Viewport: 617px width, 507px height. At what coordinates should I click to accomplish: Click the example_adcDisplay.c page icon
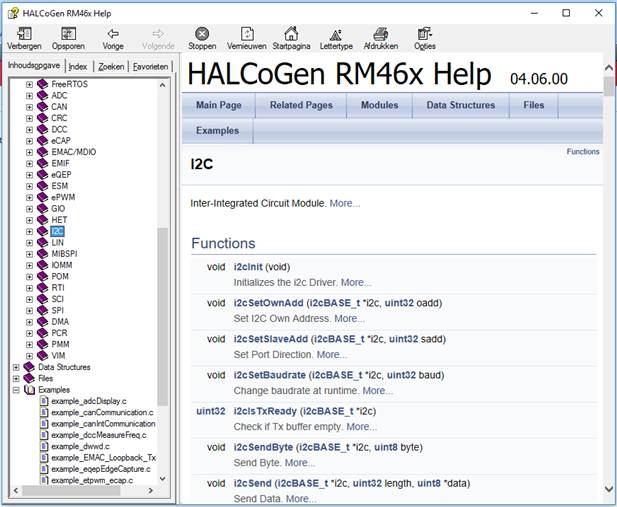[x=44, y=401]
